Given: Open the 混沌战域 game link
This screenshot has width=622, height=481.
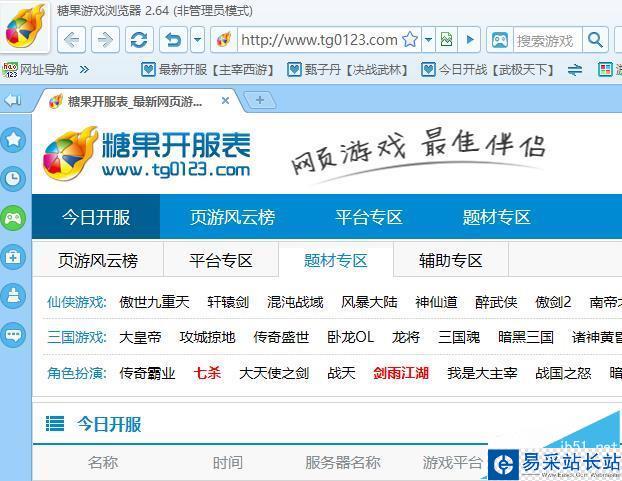Looking at the screenshot, I should pyautogui.click(x=295, y=302).
